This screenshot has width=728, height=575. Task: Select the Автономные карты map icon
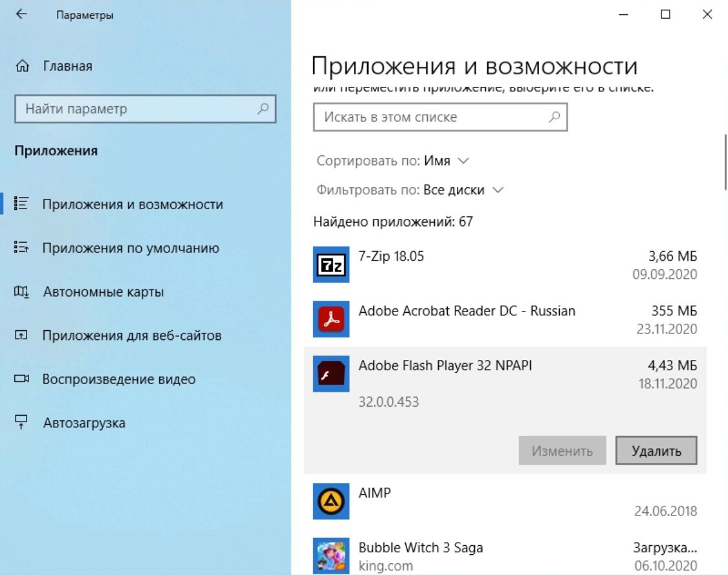pyautogui.click(x=21, y=291)
